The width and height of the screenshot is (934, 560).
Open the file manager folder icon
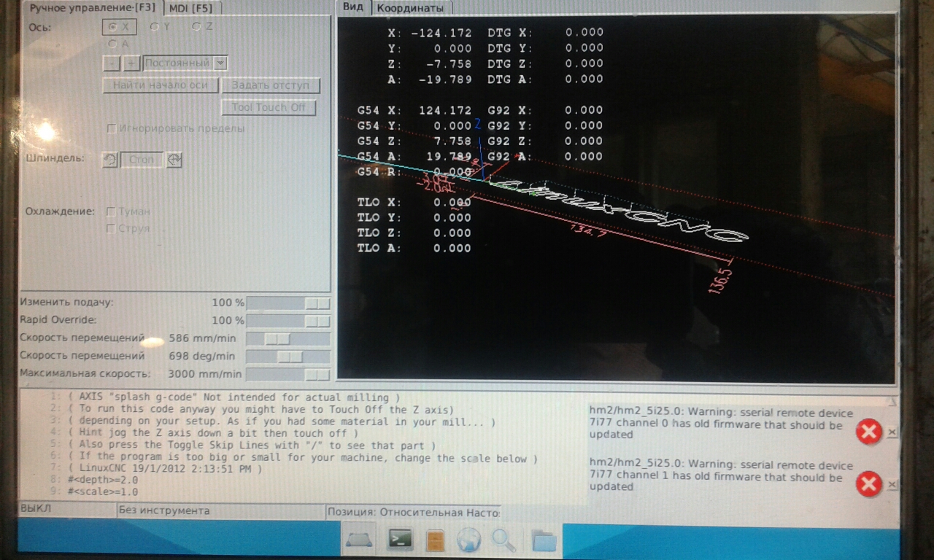[544, 541]
